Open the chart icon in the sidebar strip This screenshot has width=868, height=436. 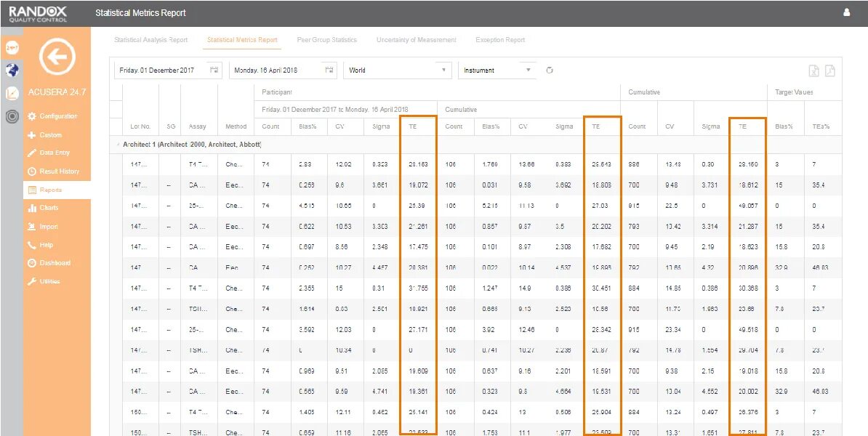pyautogui.click(x=11, y=94)
